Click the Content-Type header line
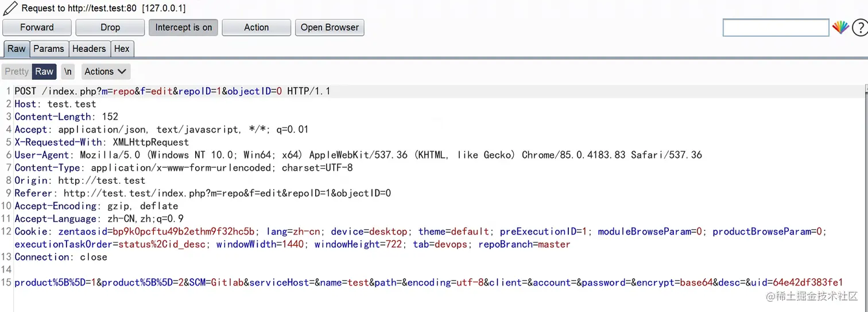Viewport: 868px width, 312px height. [x=184, y=168]
